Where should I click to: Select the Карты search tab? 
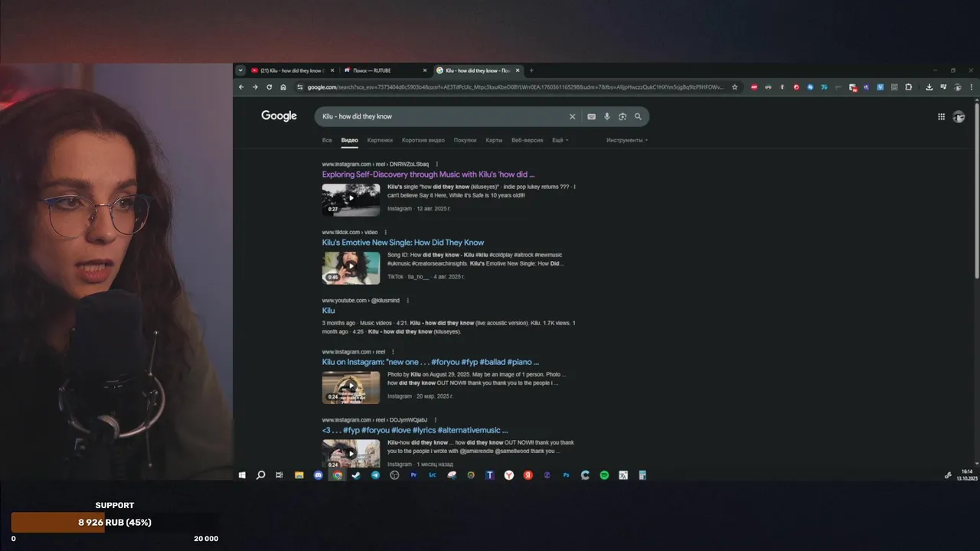[x=494, y=140]
